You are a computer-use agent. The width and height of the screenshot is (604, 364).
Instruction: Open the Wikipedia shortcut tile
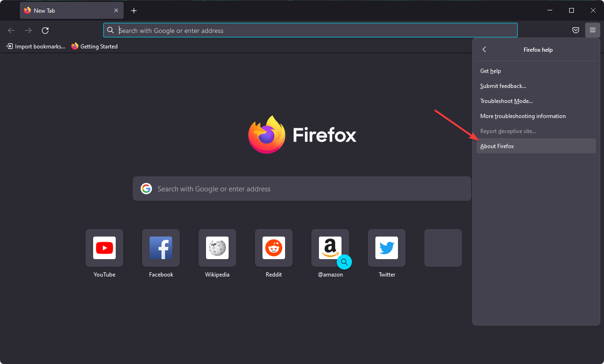[x=217, y=247]
